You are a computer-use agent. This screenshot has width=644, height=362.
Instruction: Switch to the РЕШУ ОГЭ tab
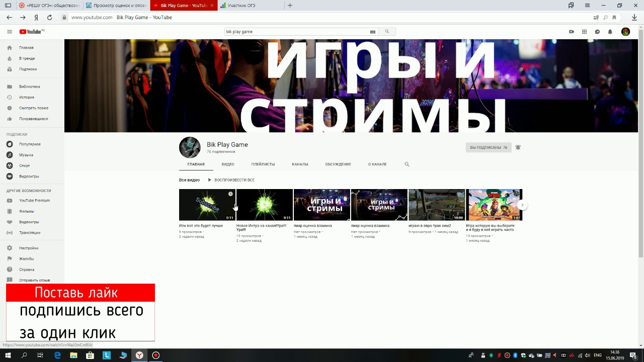point(49,6)
